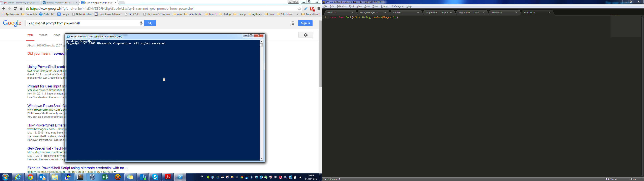Screen dimensions: 644x181
Task: Open Scala syntax selector in Sublime status bar
Action: [x=633, y=179]
